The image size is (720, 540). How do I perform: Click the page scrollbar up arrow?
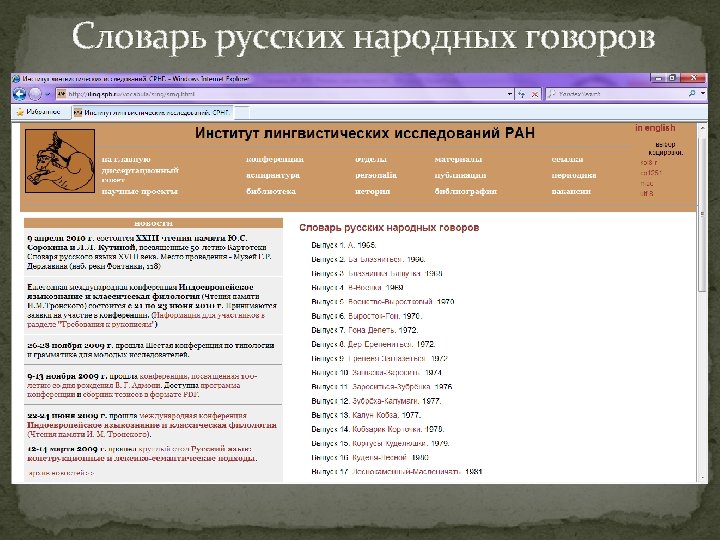click(702, 129)
